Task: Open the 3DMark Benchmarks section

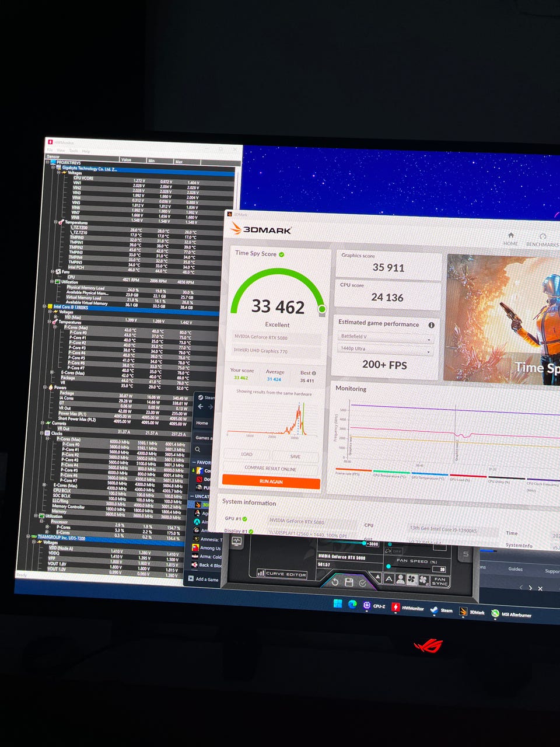Action: point(542,240)
